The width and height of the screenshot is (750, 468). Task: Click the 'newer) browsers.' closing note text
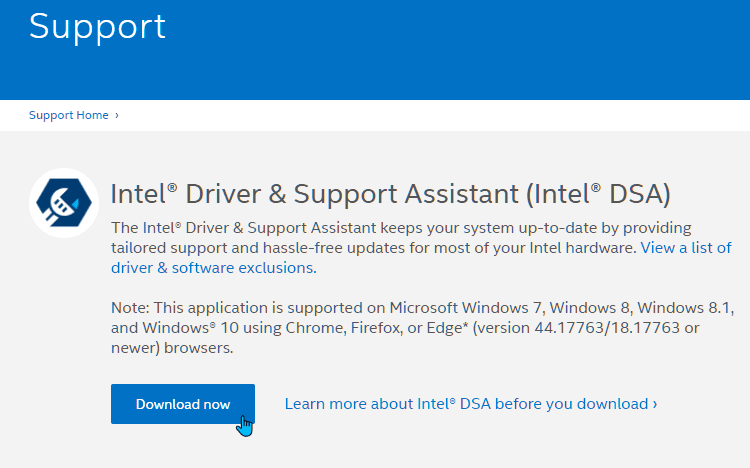(x=172, y=348)
